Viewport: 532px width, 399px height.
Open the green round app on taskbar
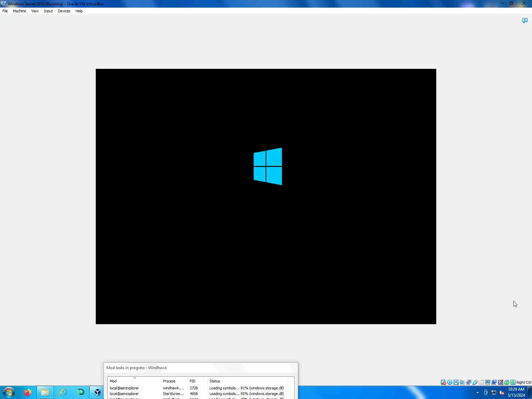tap(80, 392)
